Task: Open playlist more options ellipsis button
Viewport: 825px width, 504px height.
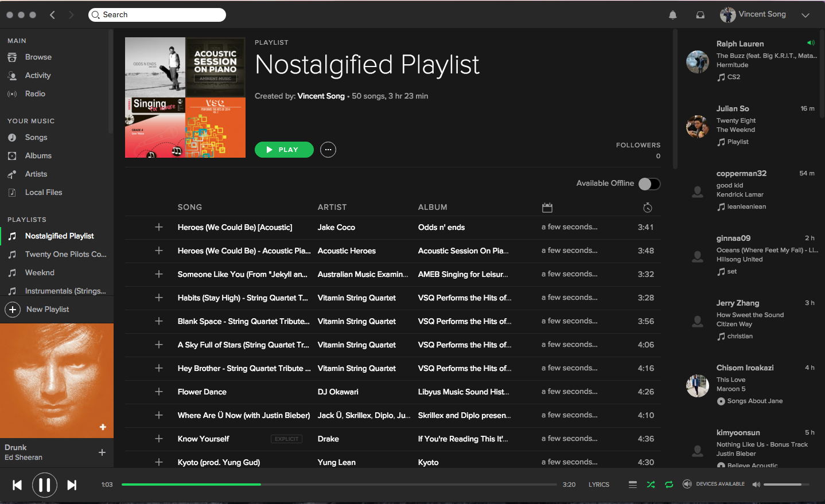Action: tap(328, 150)
